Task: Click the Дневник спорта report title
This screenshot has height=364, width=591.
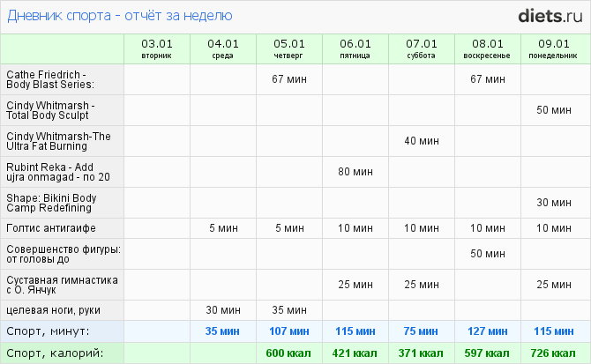Action: click(119, 16)
